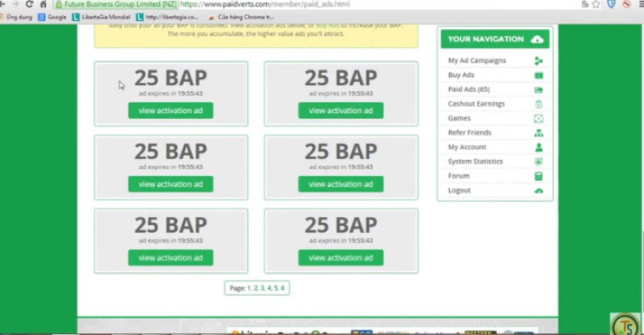Screen dimensions: 644x335
Task: Click view activation ad in bottom-left card
Action: 171,258
